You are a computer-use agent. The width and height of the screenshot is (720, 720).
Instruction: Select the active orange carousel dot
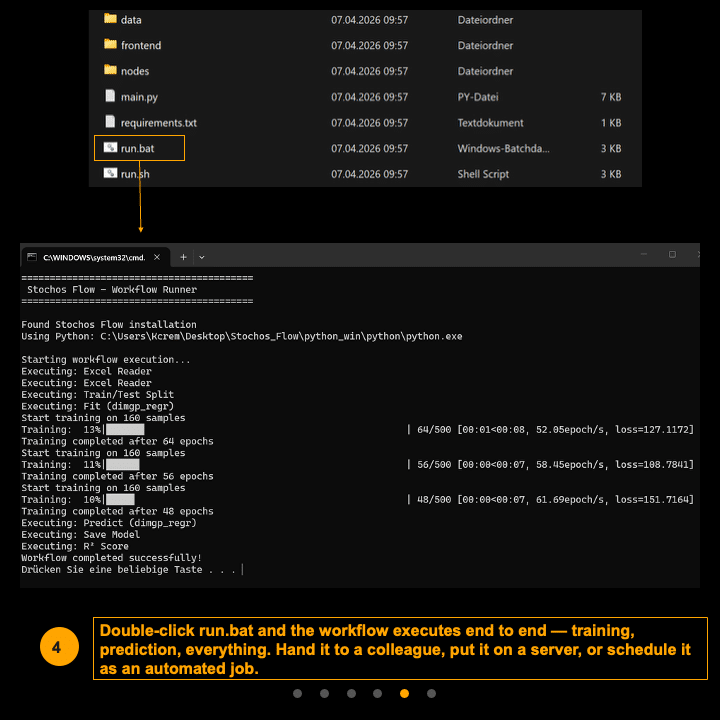click(405, 693)
